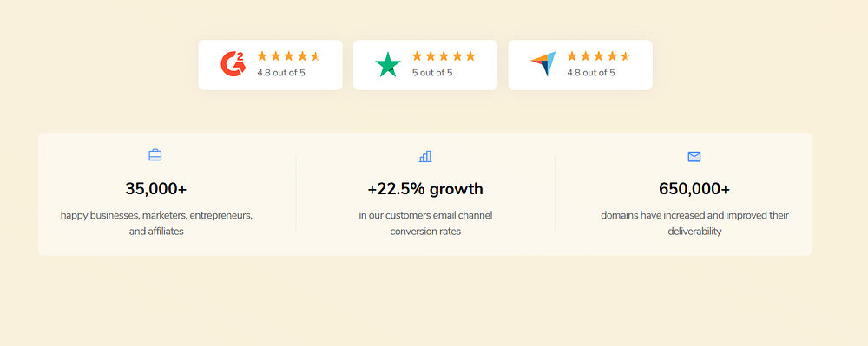This screenshot has height=346, width=868.
Task: Open the Trustpilot review card
Action: coord(425,65)
